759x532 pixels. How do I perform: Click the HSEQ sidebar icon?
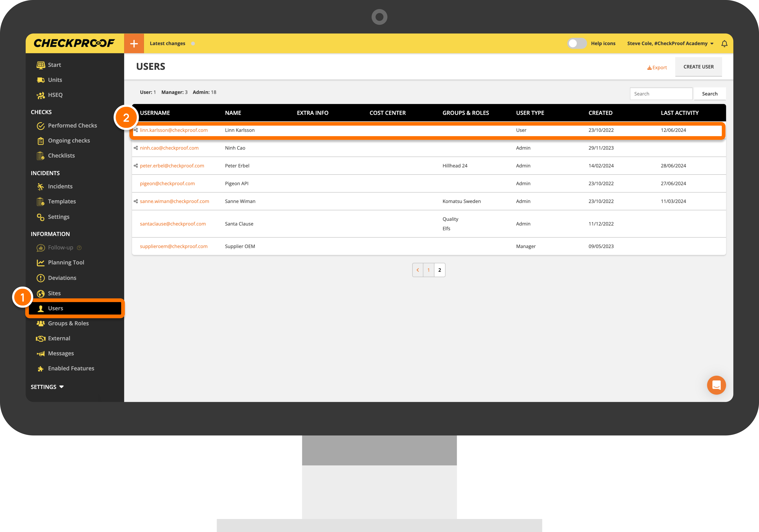pos(41,95)
